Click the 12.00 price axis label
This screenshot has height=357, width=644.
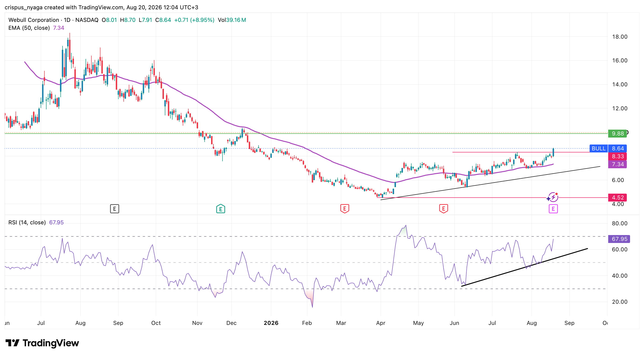(620, 109)
